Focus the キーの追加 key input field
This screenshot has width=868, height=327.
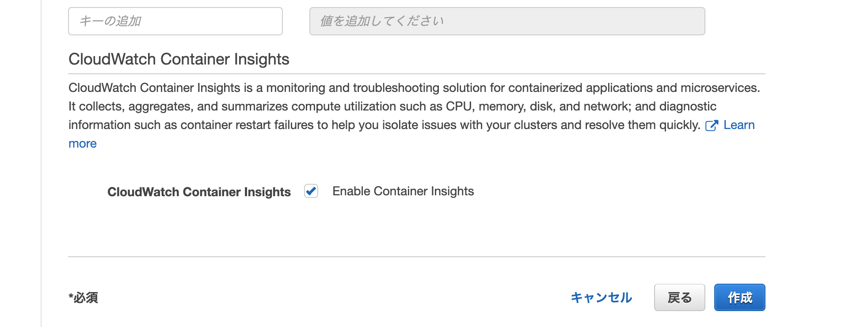175,21
